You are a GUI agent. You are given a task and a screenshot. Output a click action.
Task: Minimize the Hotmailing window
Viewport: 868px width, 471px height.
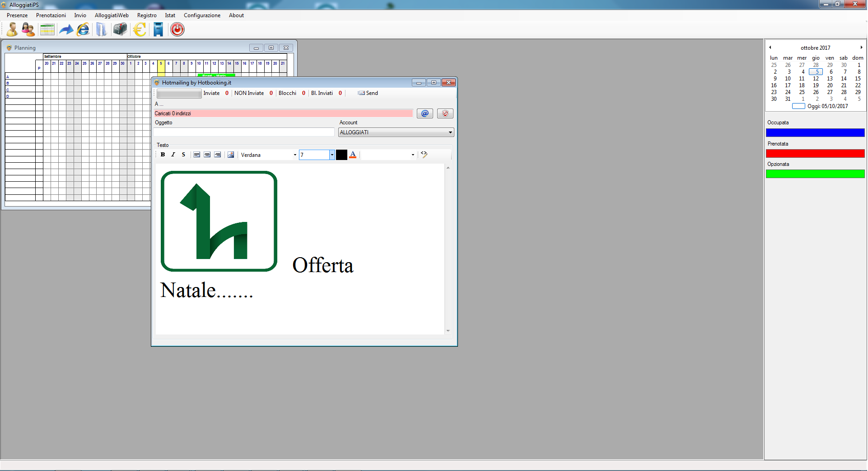419,83
